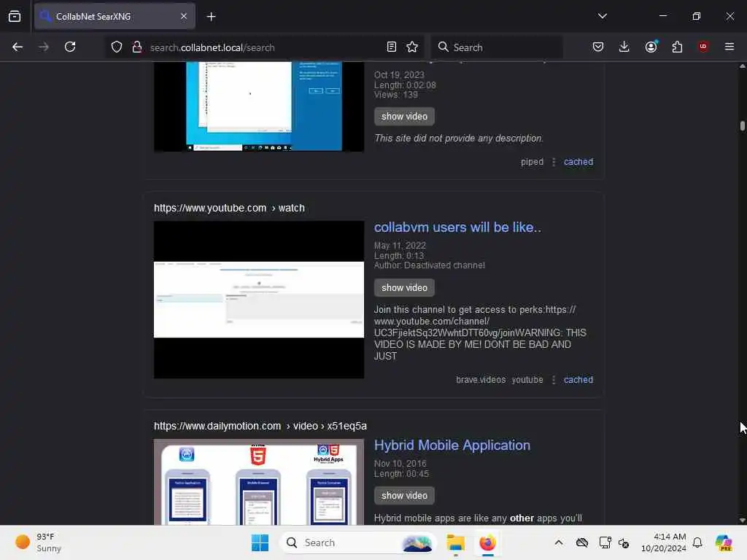The width and height of the screenshot is (747, 560).
Task: Select the 'May 11, 2022' date text
Action: (400, 246)
